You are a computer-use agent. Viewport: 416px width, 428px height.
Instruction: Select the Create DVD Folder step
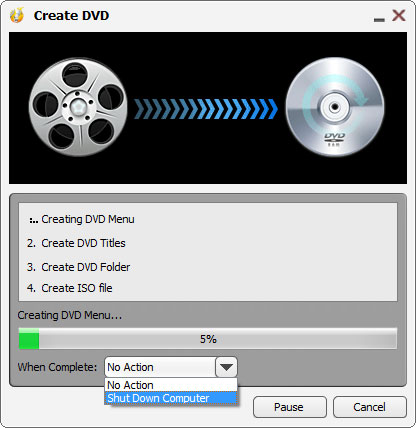pos(78,267)
